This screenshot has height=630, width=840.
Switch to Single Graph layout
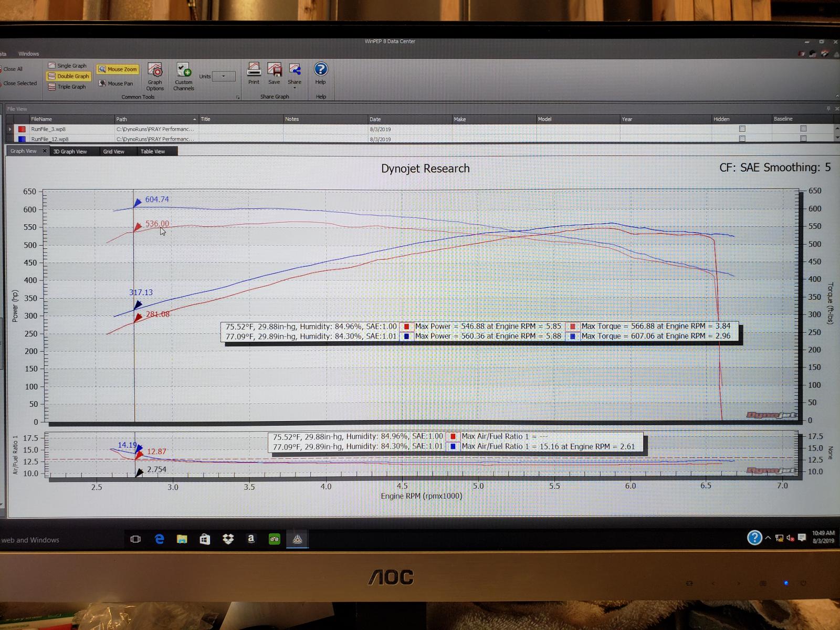point(67,66)
